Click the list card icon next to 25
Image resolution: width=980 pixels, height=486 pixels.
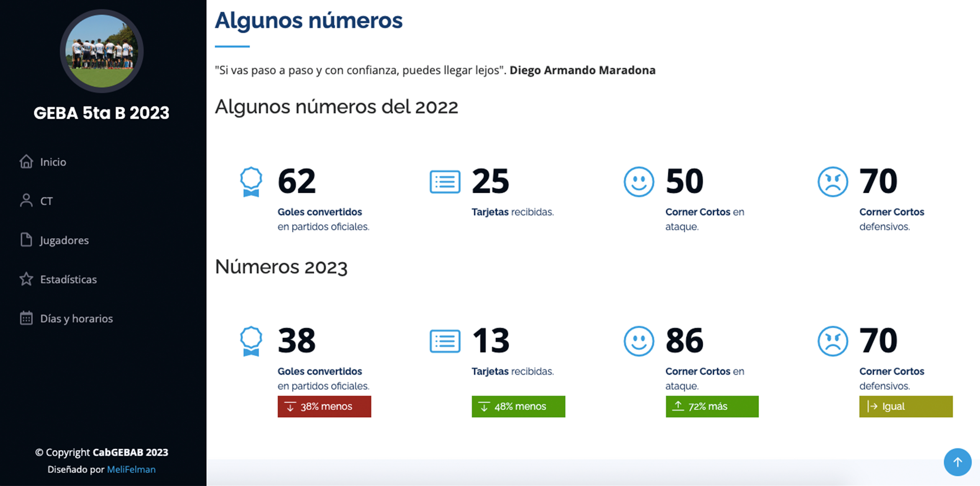445,182
